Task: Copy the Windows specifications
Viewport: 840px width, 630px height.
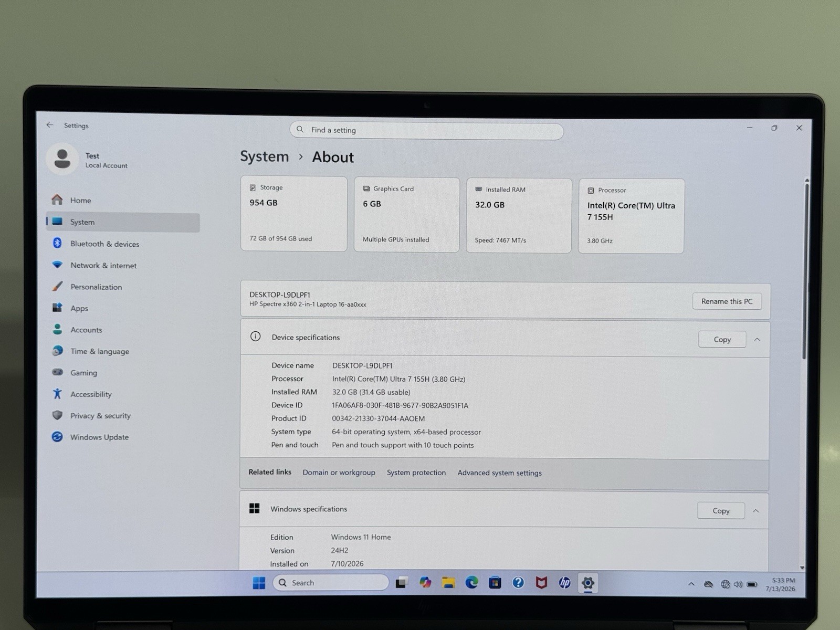Action: tap(721, 510)
